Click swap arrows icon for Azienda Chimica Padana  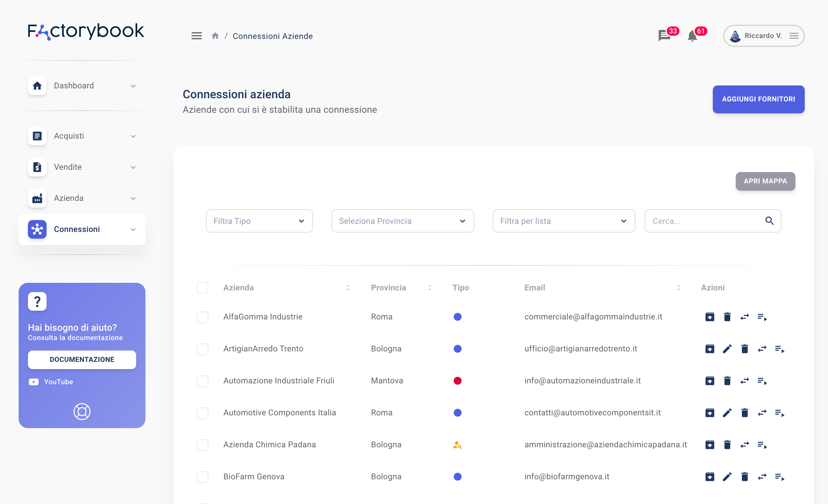pyautogui.click(x=745, y=445)
